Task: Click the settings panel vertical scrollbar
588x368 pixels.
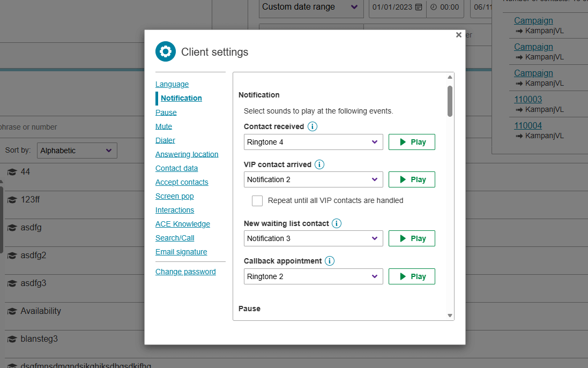Action: pyautogui.click(x=450, y=101)
